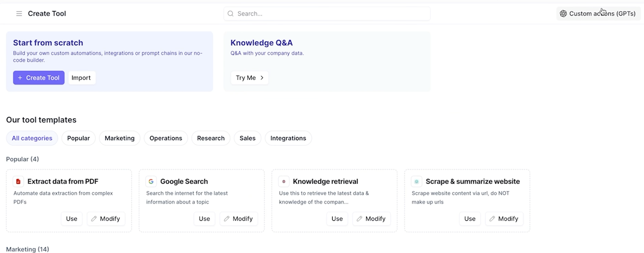
Task: Use the Extract data from PDF template
Action: coord(71,219)
